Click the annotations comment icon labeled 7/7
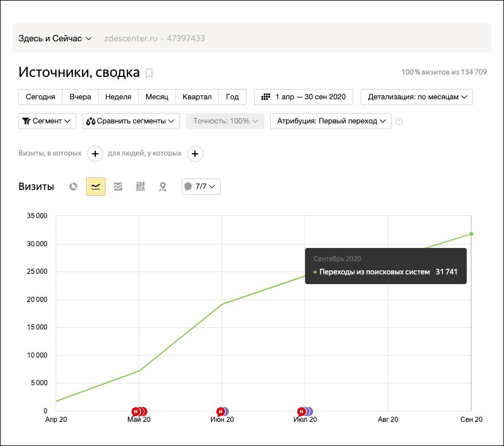The width and height of the screenshot is (504, 446). click(200, 186)
